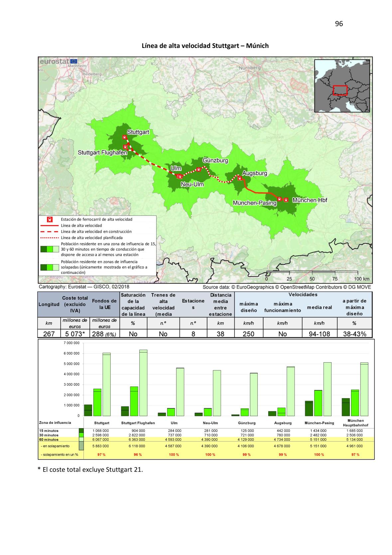Click the Ulm station marker on map
Image resolution: width=392 pixels, height=555 pixels.
click(x=180, y=176)
